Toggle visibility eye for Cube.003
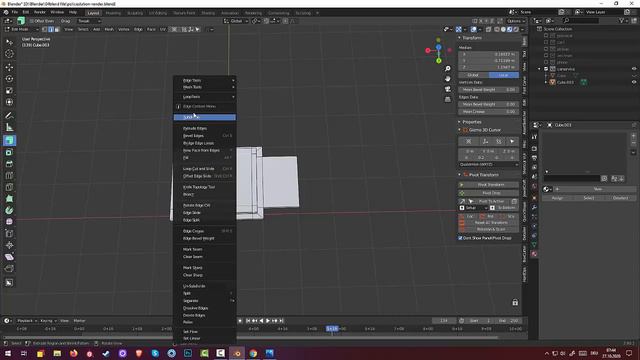This screenshot has height=360, width=640. pyautogui.click(x=634, y=82)
